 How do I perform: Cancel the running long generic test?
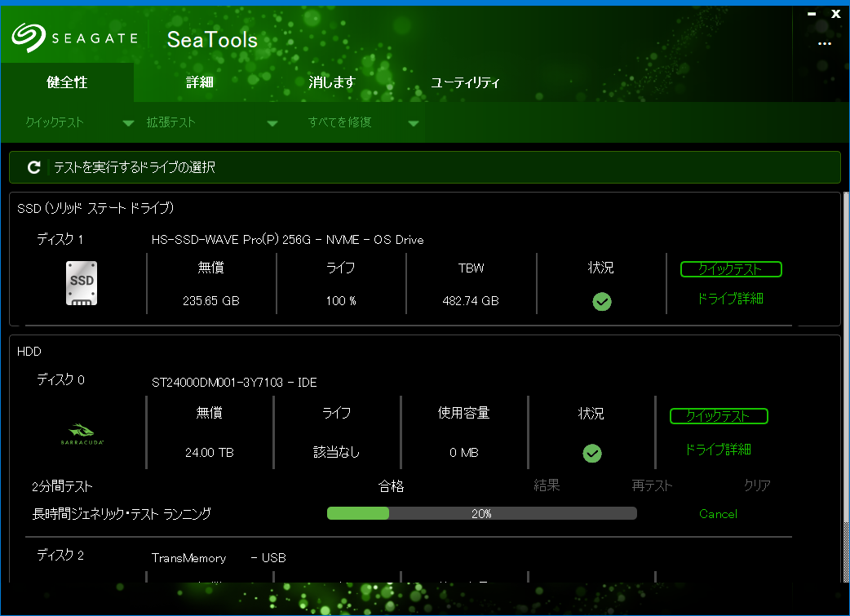click(x=718, y=514)
